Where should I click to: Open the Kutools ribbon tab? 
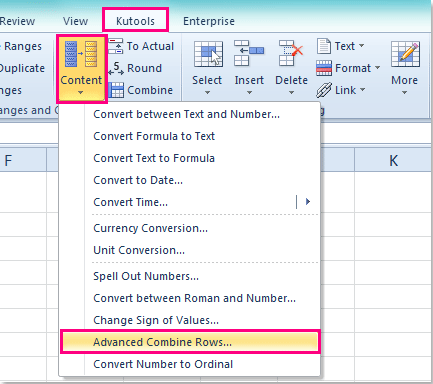coord(135,21)
